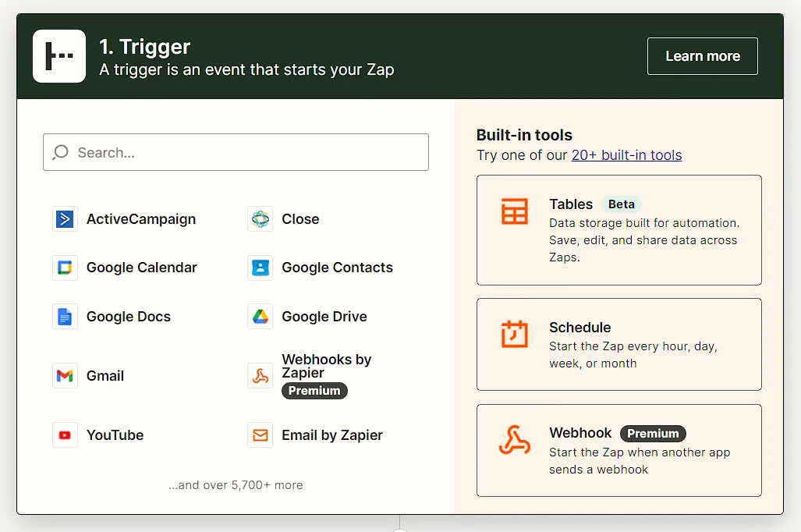The width and height of the screenshot is (801, 532).
Task: Pick the Google Docs label
Action: [128, 317]
